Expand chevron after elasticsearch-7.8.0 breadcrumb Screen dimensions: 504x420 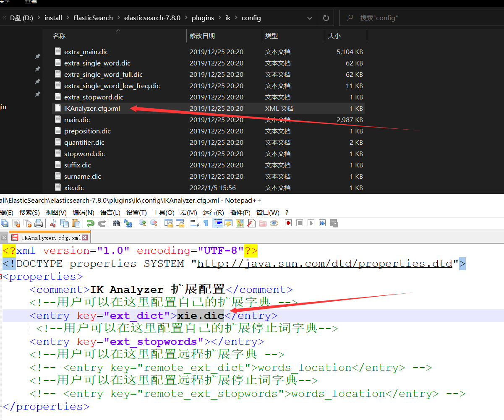pyautogui.click(x=186, y=18)
